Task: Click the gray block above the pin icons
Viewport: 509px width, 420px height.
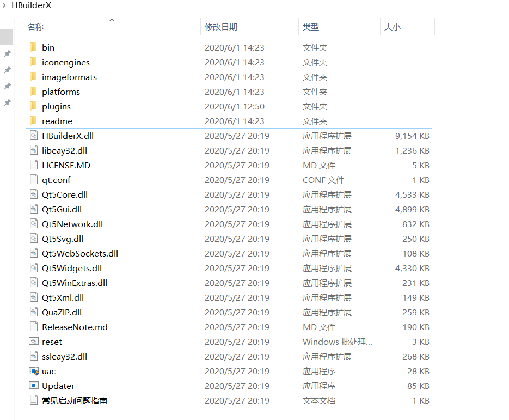Action: tap(7, 36)
